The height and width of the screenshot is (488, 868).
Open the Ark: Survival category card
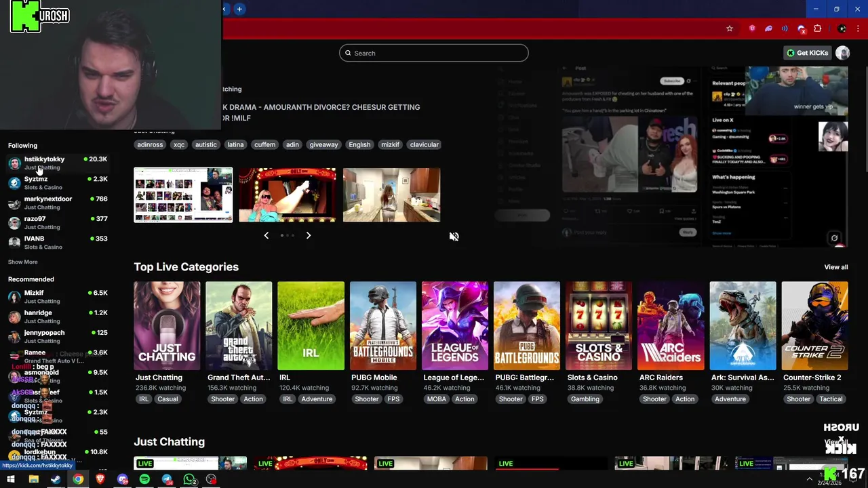coord(743,326)
